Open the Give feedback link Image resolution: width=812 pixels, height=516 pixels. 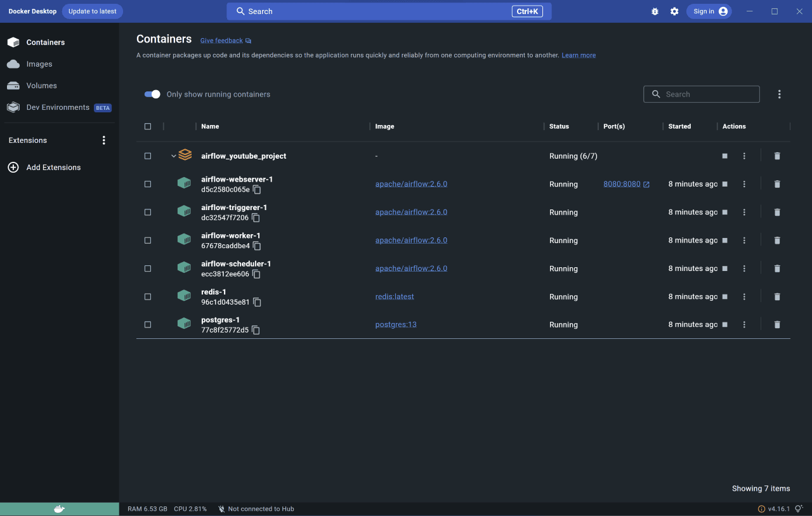pyautogui.click(x=226, y=41)
